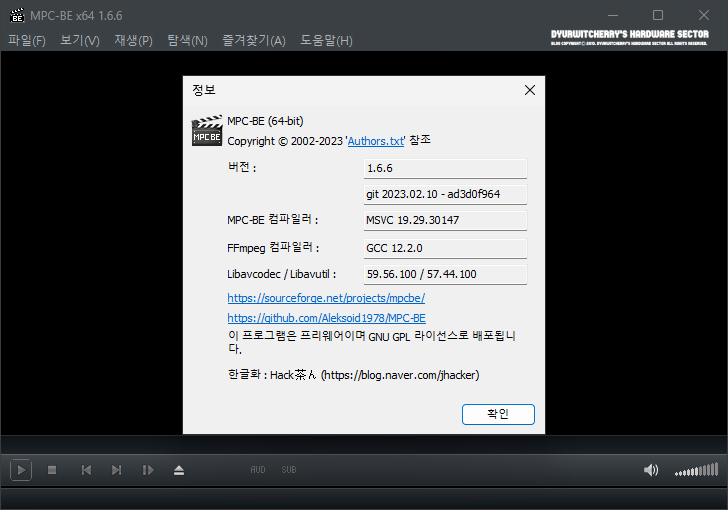Click the MSVC 19.29.30147 compiler field

point(445,220)
